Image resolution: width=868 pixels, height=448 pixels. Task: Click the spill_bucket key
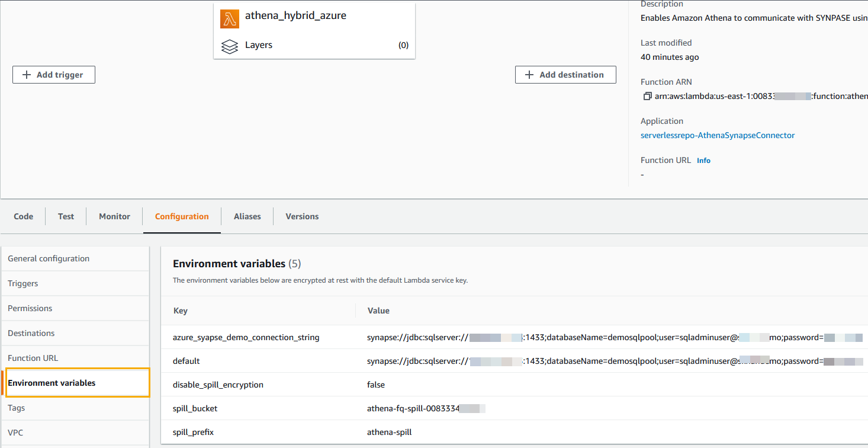(196, 408)
